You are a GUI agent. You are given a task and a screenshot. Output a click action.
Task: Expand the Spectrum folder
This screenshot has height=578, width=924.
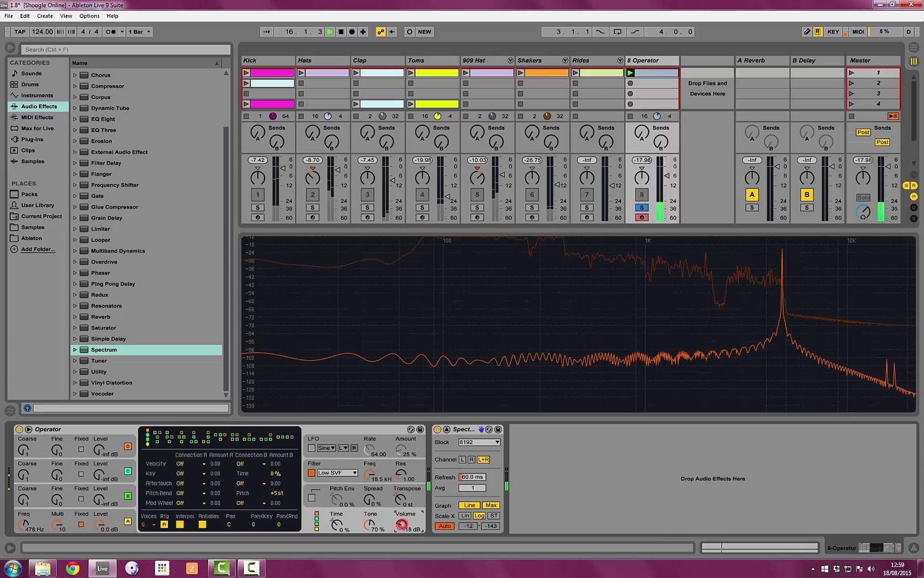pos(75,350)
